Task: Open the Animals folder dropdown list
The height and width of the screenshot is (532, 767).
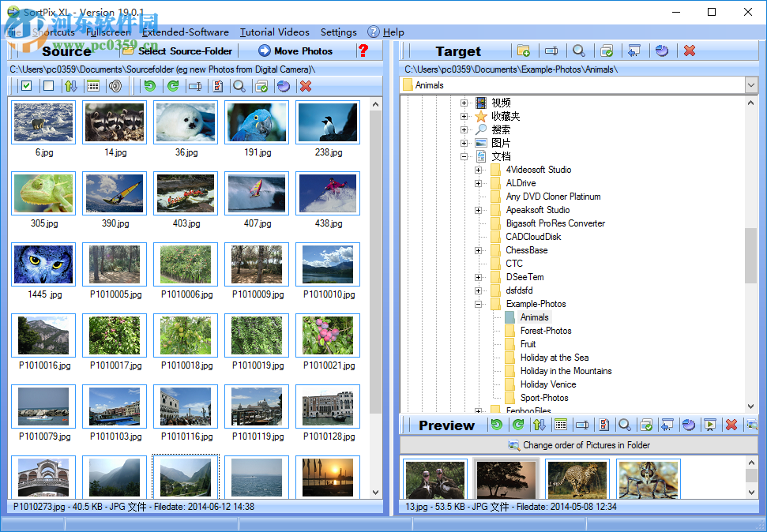Action: pos(751,84)
